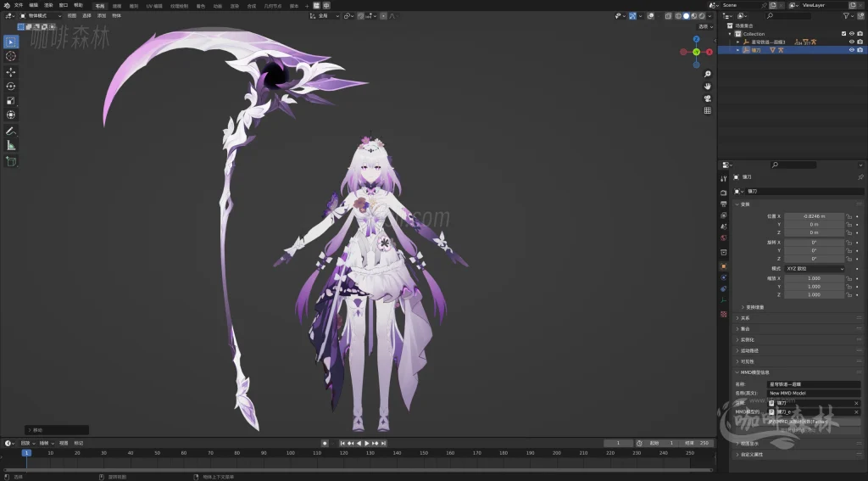Open the transform orientation Global dropdown
Viewport: 868px width, 481px height.
click(x=325, y=16)
